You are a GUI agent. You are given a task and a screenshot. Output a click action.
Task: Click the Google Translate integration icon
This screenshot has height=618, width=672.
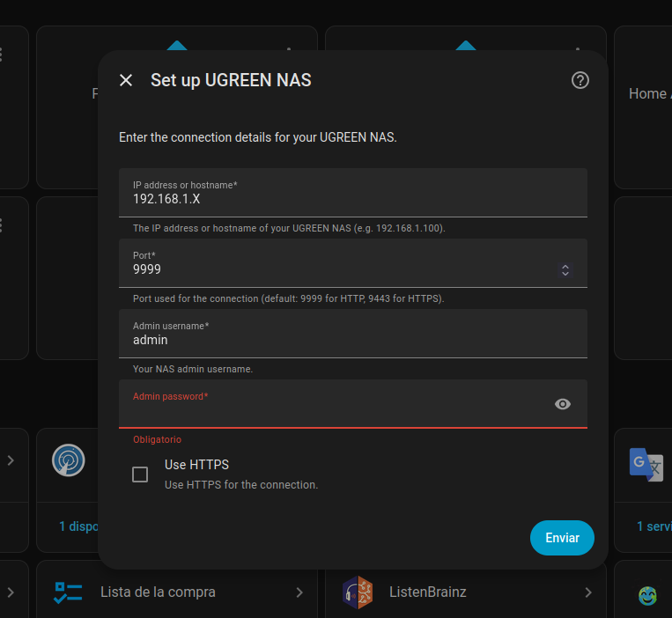point(646,464)
